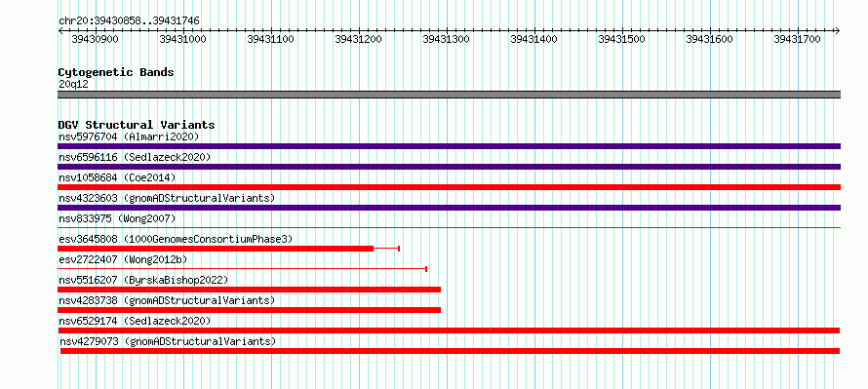Select the nsv1058684 red variant bar

(x=449, y=187)
